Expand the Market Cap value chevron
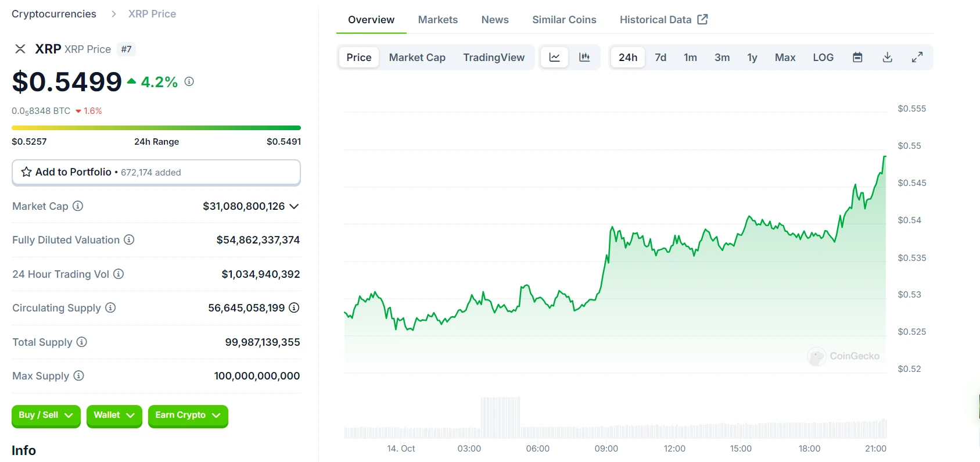 [x=294, y=206]
